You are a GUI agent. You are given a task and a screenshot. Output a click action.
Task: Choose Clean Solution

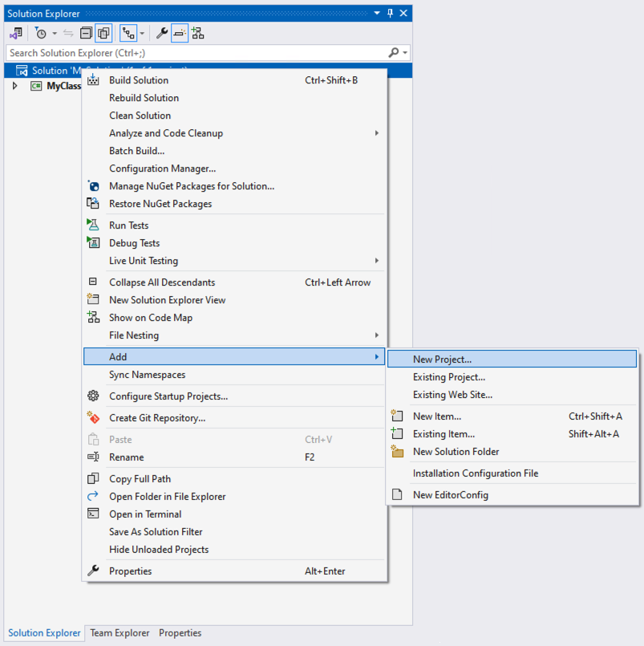235,116
